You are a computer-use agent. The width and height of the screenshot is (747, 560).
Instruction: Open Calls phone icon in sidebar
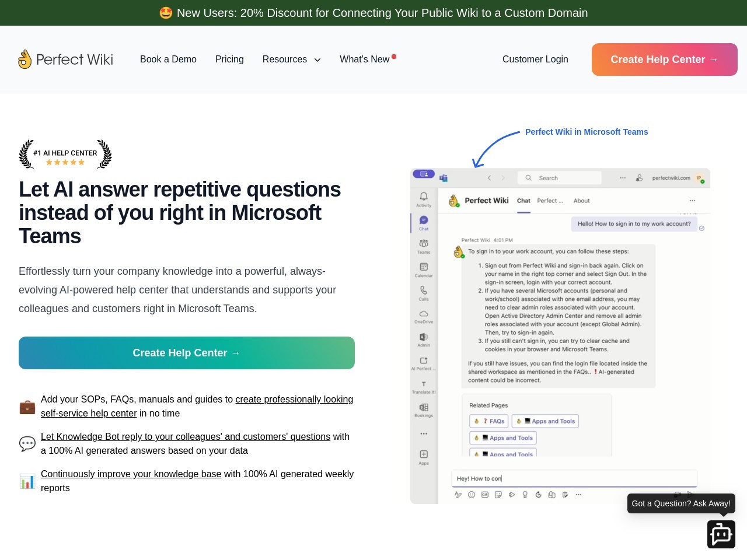pos(424,290)
